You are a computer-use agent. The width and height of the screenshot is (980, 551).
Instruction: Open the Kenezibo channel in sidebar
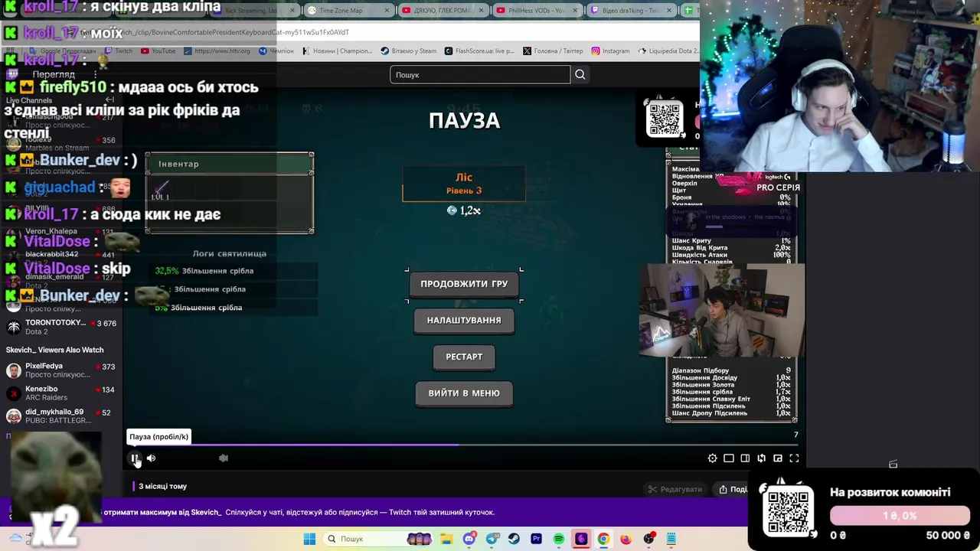(x=61, y=393)
